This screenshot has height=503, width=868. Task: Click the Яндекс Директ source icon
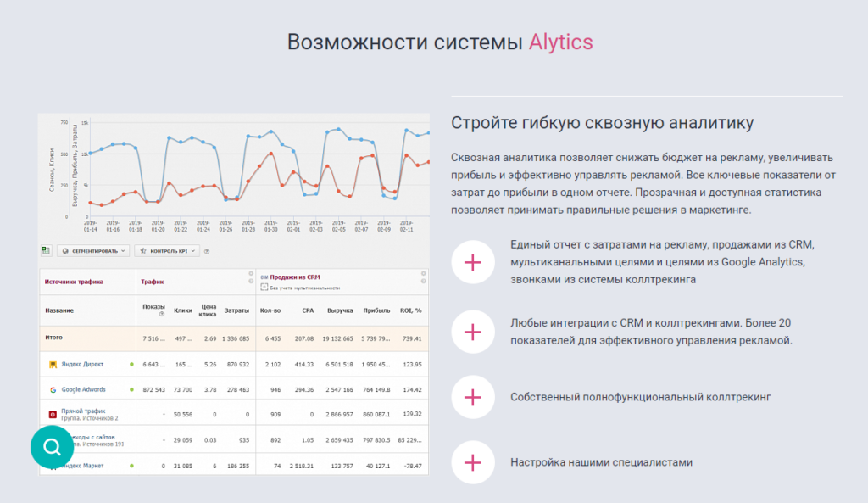click(x=53, y=364)
